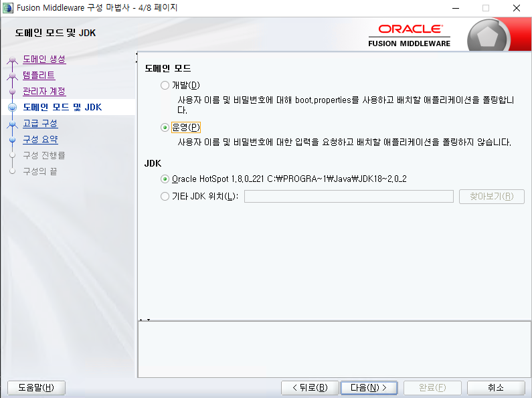
Task: Click the step node icon beside 구성 요약
Action: coord(13,140)
